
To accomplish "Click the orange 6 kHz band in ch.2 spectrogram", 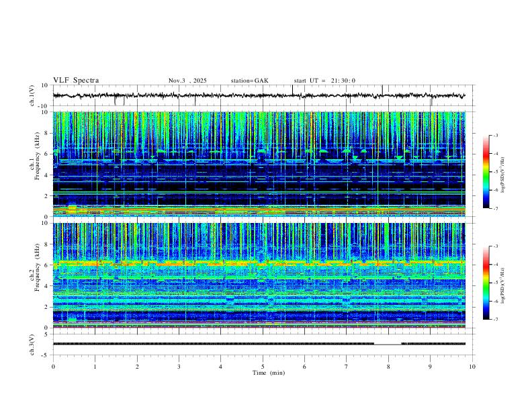I will pyautogui.click(x=259, y=263).
